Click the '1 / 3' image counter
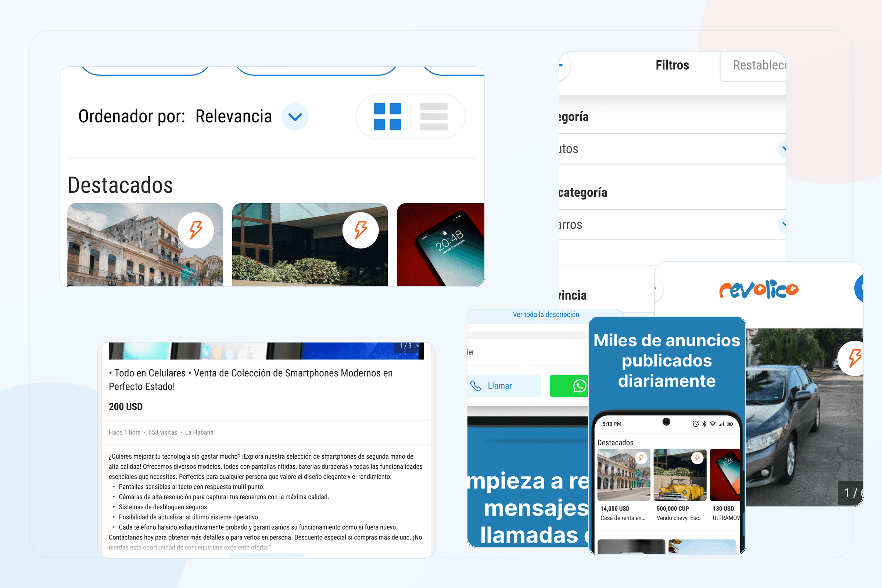The image size is (882, 588). coord(405,346)
